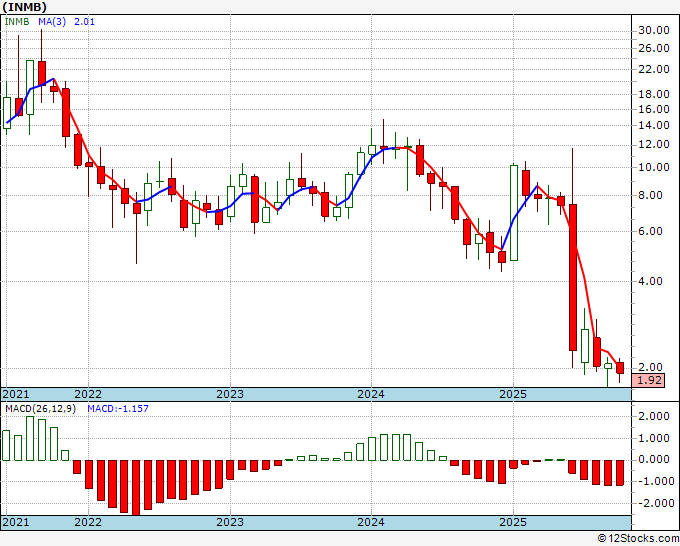680x546 pixels.
Task: Click 2025 on the price chart time axis
Action: click(513, 394)
